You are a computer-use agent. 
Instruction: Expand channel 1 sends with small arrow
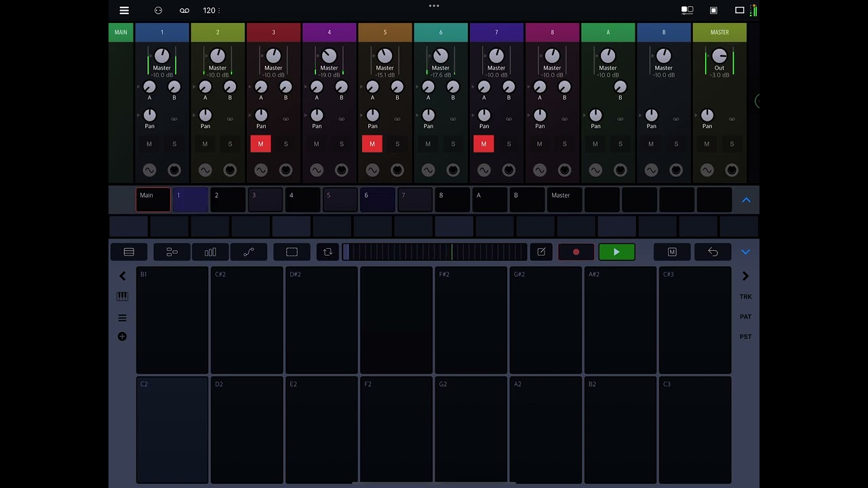[139, 87]
